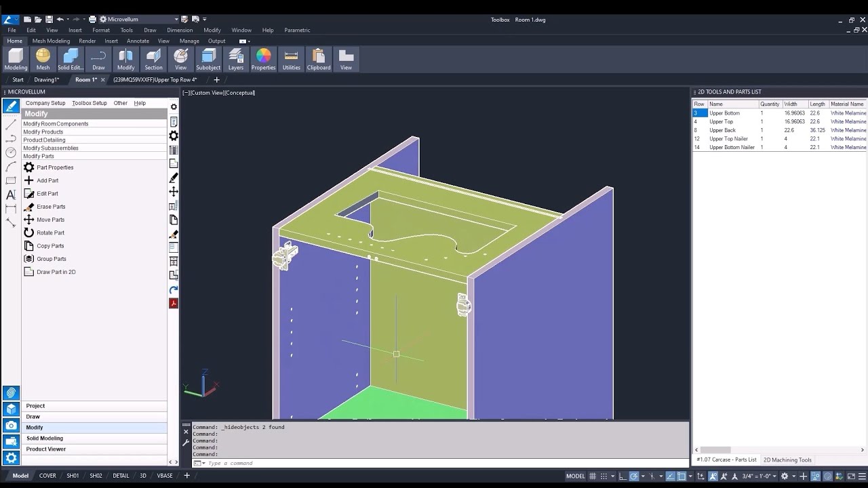Click the Add Part plus icon

point(29,180)
